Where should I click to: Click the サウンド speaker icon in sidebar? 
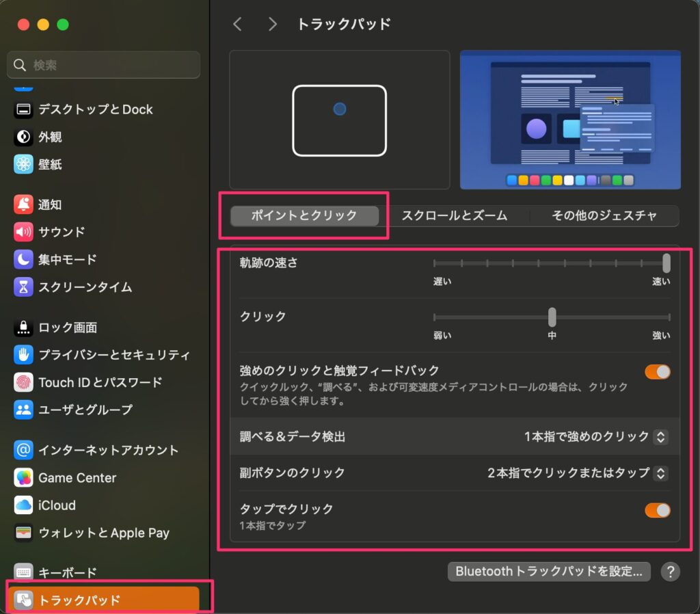pos(24,232)
